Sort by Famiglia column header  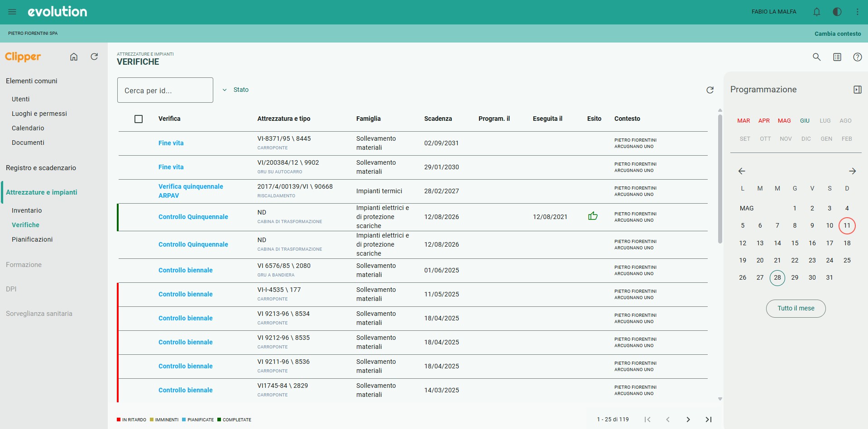[369, 119]
